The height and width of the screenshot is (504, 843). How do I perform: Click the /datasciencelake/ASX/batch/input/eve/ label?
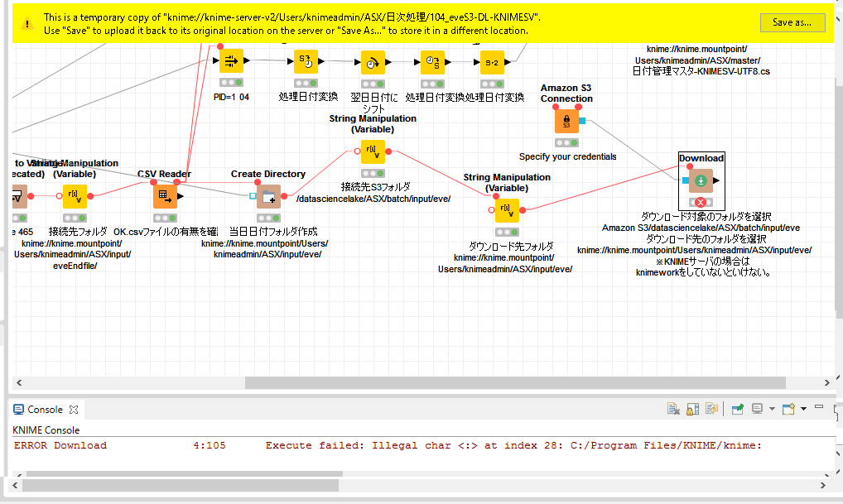click(373, 199)
